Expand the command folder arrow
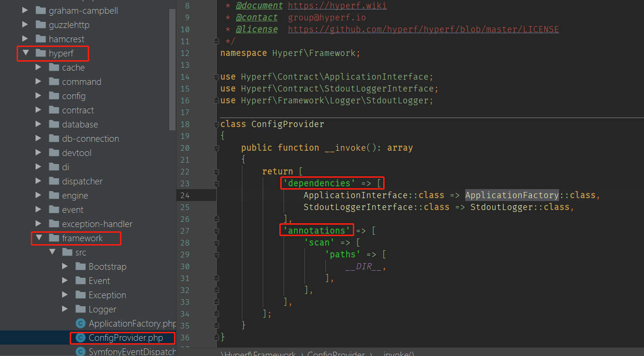 38,82
